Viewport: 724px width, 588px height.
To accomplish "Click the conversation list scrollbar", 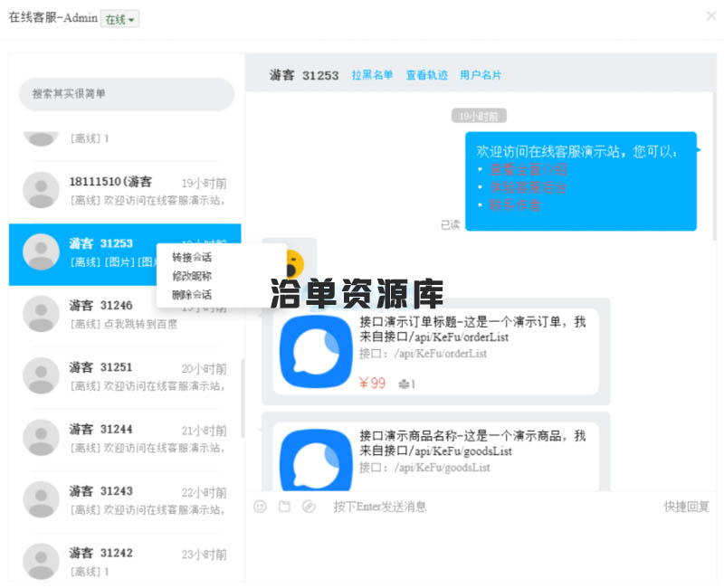I will 243,398.
